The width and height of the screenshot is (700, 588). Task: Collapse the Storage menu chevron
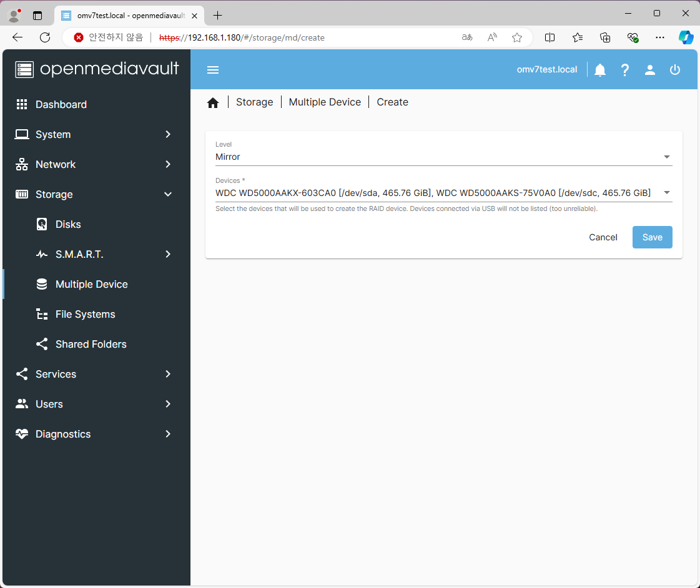168,194
